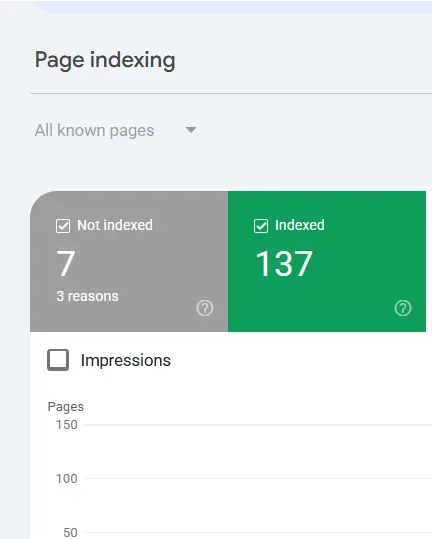Click the 100 axis label
The width and height of the screenshot is (432, 539).
click(67, 478)
